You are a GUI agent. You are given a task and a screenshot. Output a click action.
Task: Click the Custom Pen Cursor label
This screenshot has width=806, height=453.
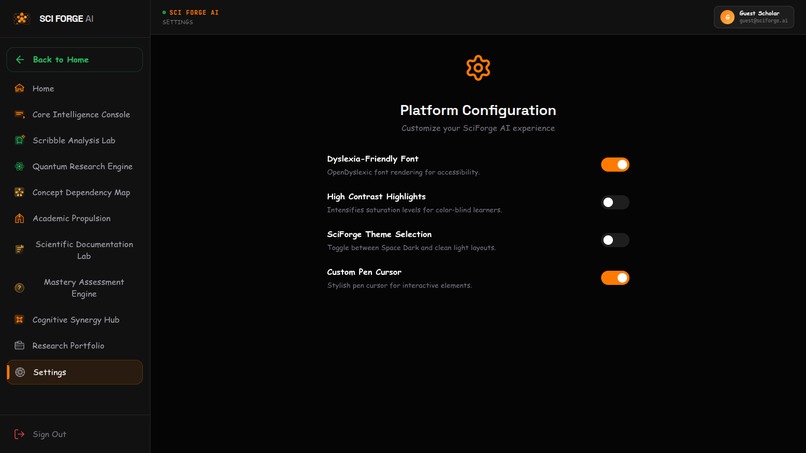tap(364, 272)
